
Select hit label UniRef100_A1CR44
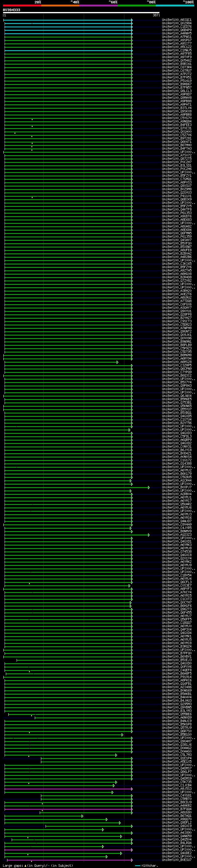click(177, 481)
